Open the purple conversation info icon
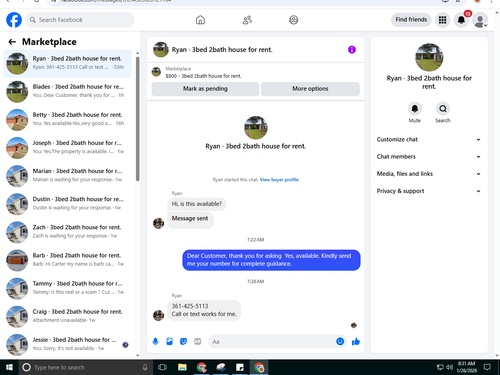 (352, 50)
